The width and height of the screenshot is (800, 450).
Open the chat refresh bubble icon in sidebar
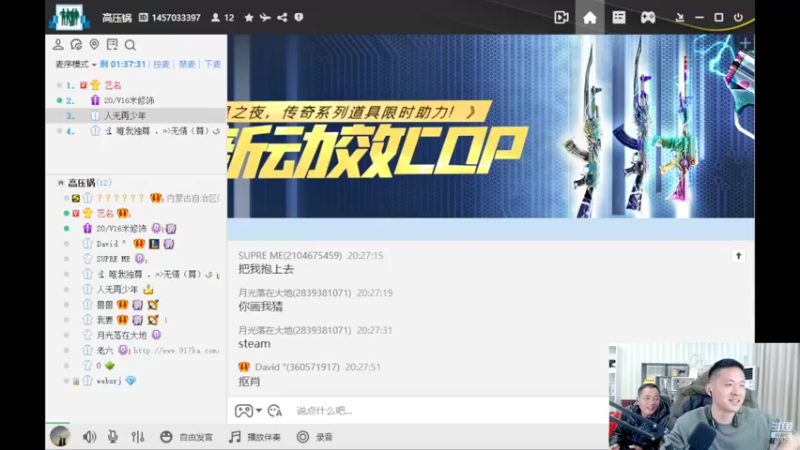76,45
